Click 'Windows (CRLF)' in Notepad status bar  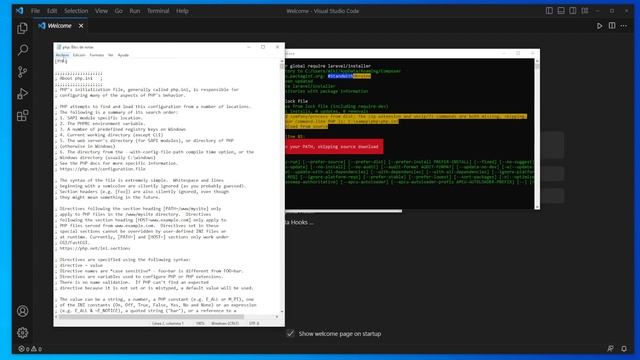click(225, 323)
